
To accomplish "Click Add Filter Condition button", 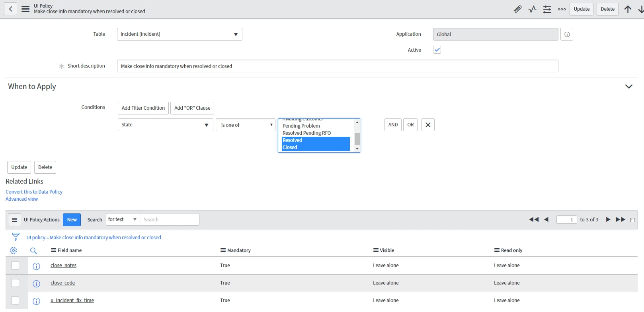I will click(143, 108).
